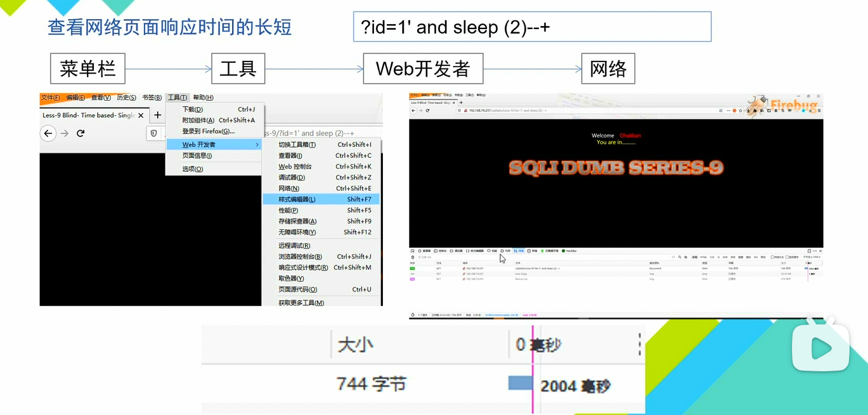Click the slide input box with sleep payload
Viewport: 868px width, 415px height.
point(531,27)
